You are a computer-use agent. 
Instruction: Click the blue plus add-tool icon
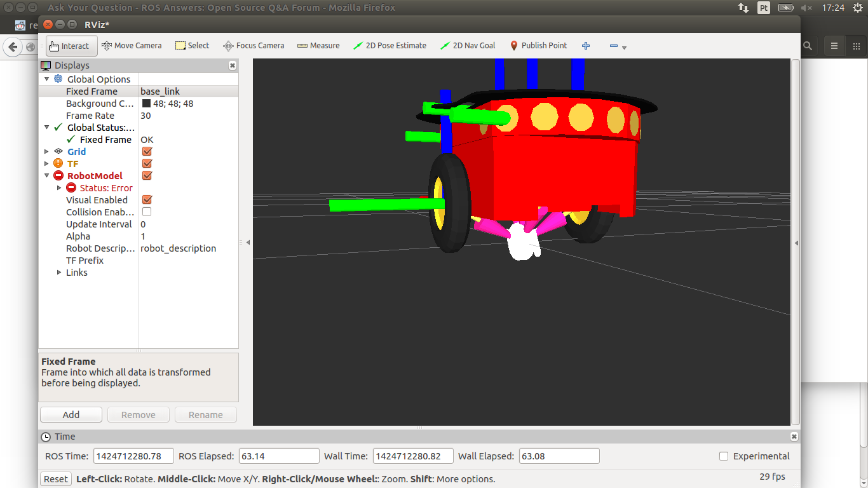(586, 46)
